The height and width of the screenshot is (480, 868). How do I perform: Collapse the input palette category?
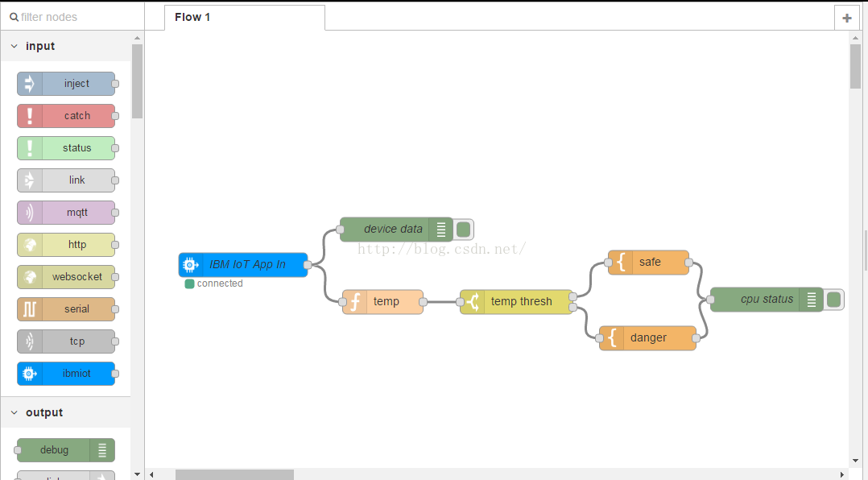[14, 47]
